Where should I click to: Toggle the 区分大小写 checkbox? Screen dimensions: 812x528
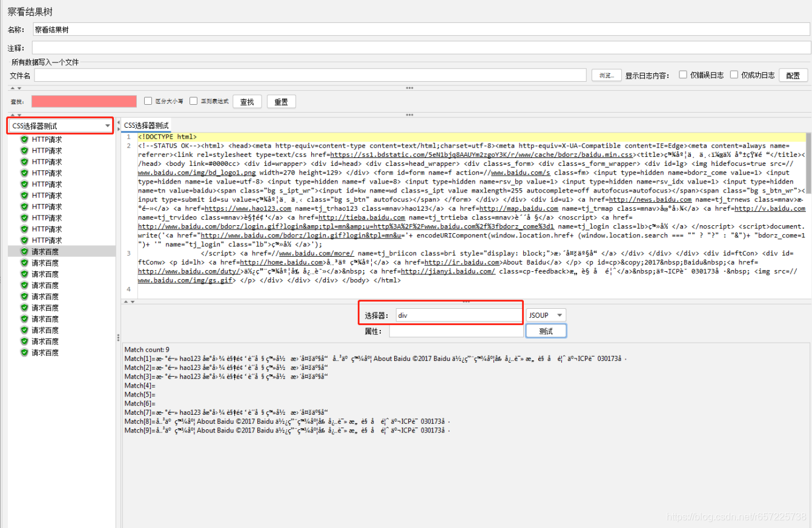tap(148, 101)
